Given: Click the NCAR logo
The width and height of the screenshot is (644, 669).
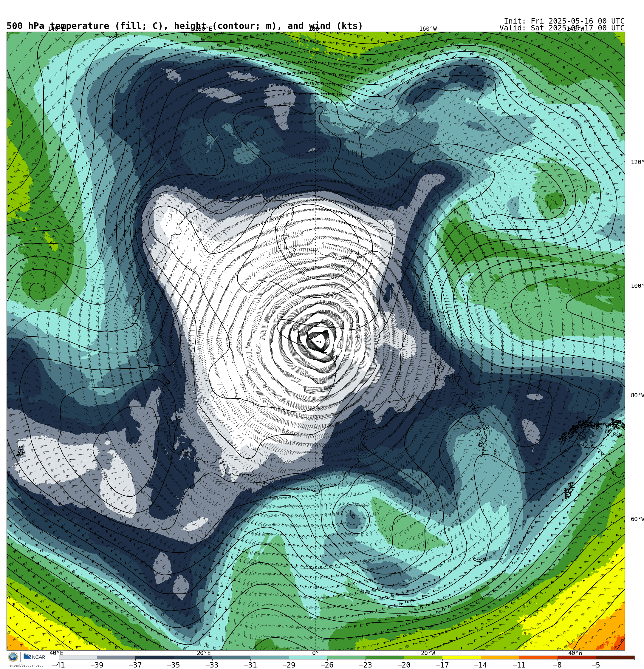Looking at the screenshot, I should pos(34,657).
